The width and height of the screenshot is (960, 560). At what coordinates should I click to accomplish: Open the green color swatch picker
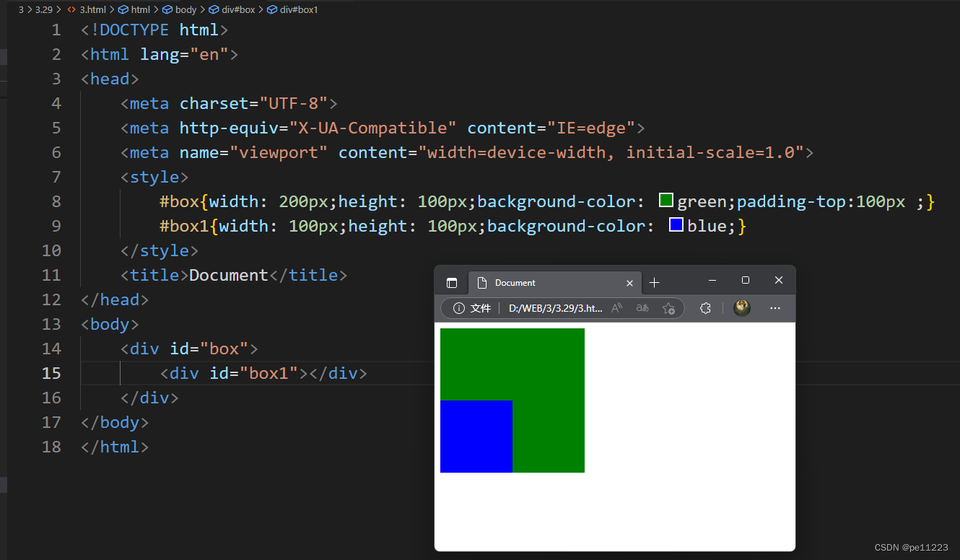coord(666,200)
